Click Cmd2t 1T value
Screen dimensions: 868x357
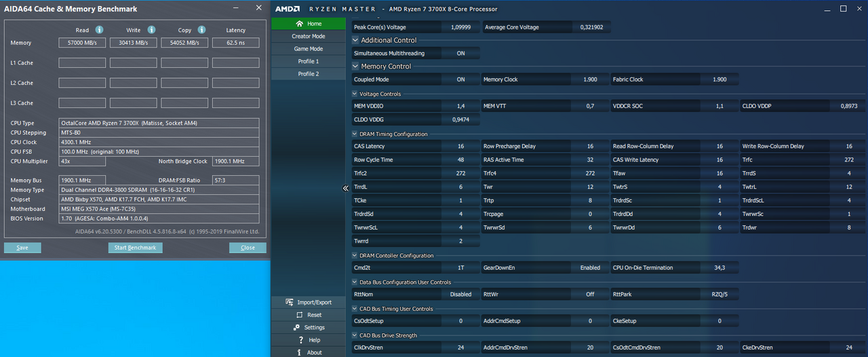461,267
